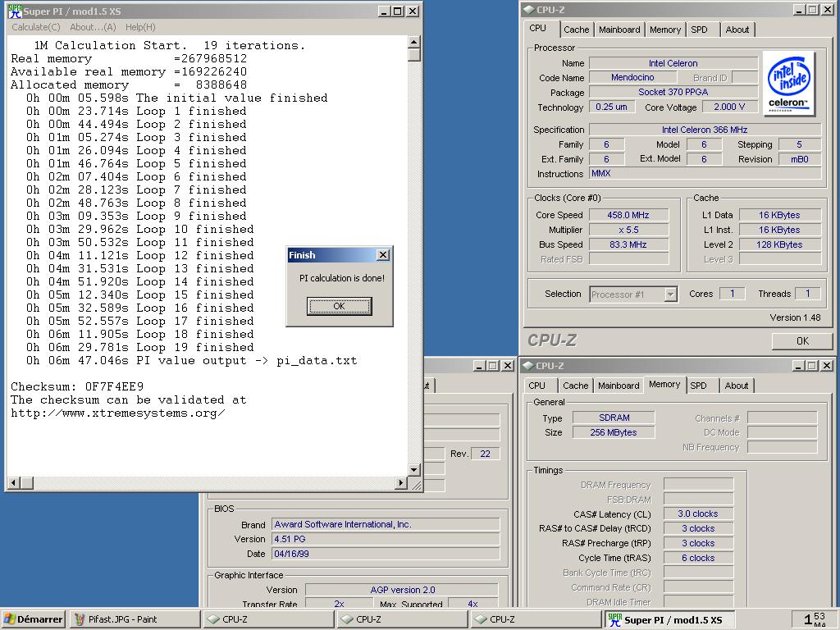Click the 256 MBytes memory size field
Screen dimensions: 840x630
pos(614,432)
